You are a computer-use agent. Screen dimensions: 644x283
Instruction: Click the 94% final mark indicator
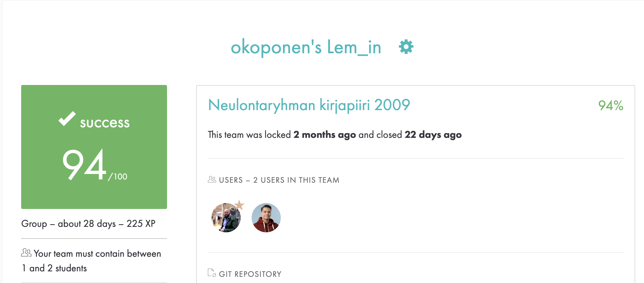(610, 105)
